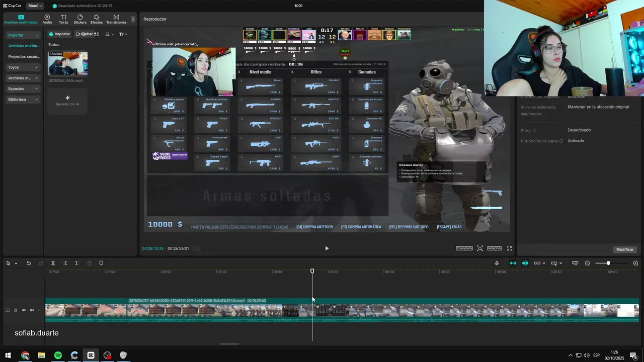The width and height of the screenshot is (644, 362).
Task: Switch to the Texto tab
Action: [x=63, y=19]
